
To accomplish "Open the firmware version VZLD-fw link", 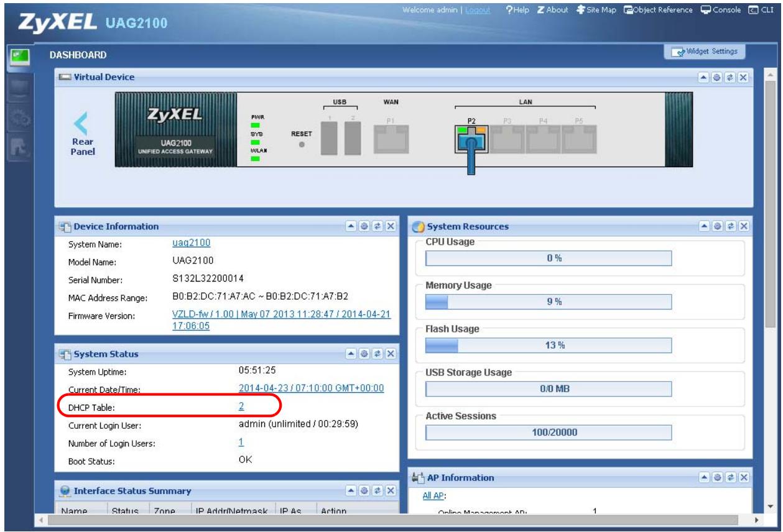I will coord(281,320).
